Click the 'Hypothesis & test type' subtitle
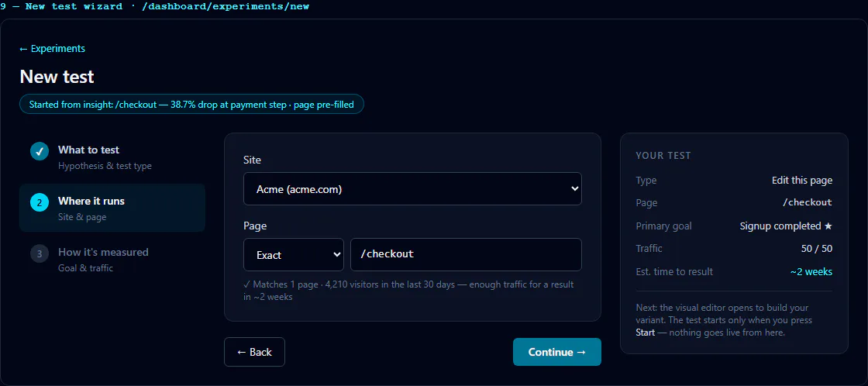Screen dimensions: 868x386 click(105, 166)
